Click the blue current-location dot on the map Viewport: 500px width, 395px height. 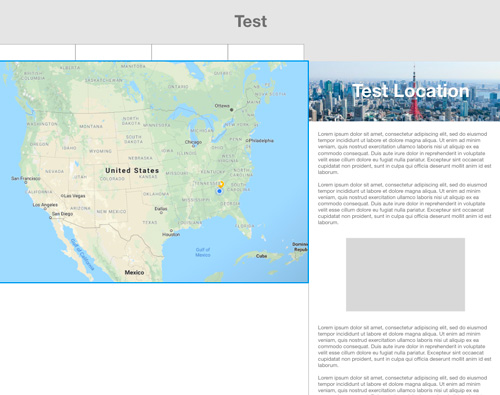coord(219,191)
